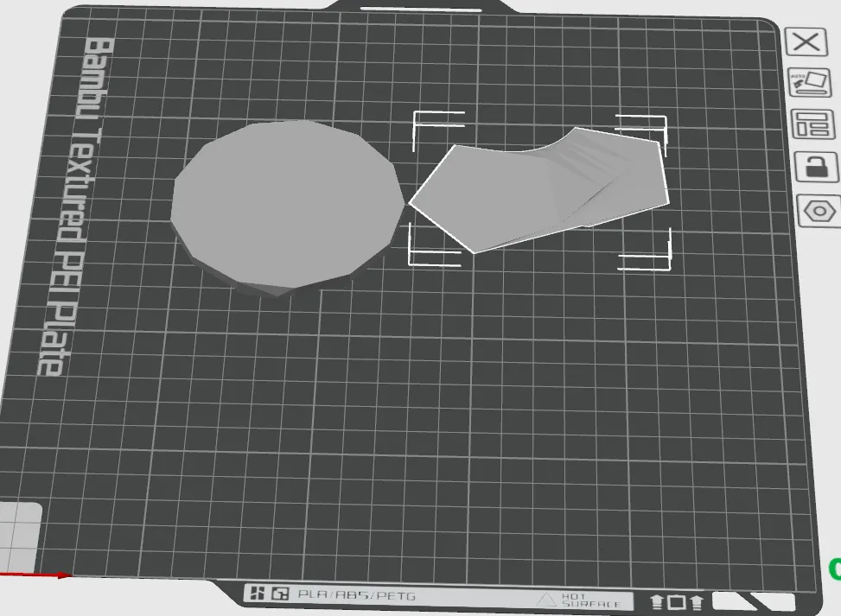Click the bottom-right selection bracket near the pentagon
This screenshot has height=616, width=841.
click(x=645, y=251)
